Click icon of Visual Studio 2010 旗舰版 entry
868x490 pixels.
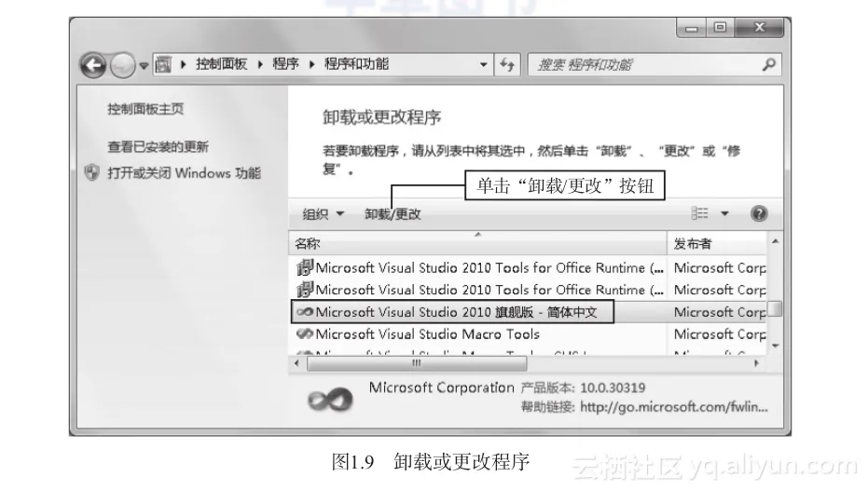(305, 312)
